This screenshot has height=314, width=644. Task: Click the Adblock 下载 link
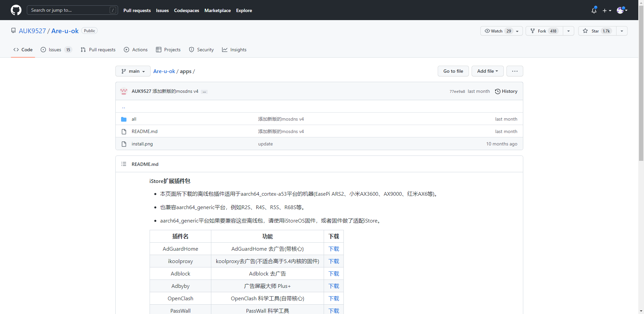click(334, 273)
